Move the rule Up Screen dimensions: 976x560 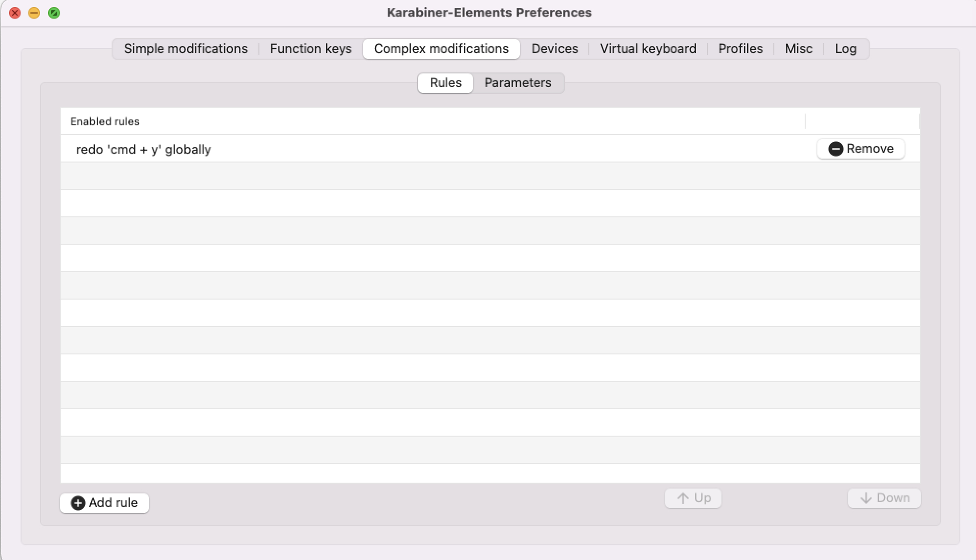693,498
